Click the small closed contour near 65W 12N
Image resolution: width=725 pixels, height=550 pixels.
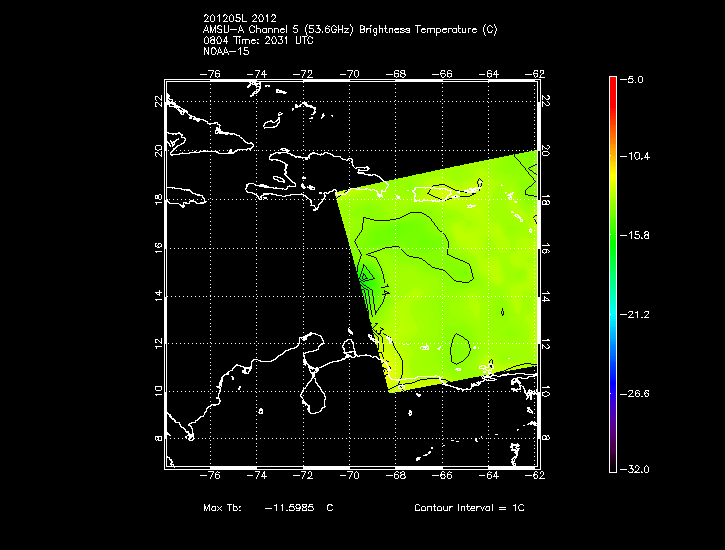pyautogui.click(x=461, y=349)
